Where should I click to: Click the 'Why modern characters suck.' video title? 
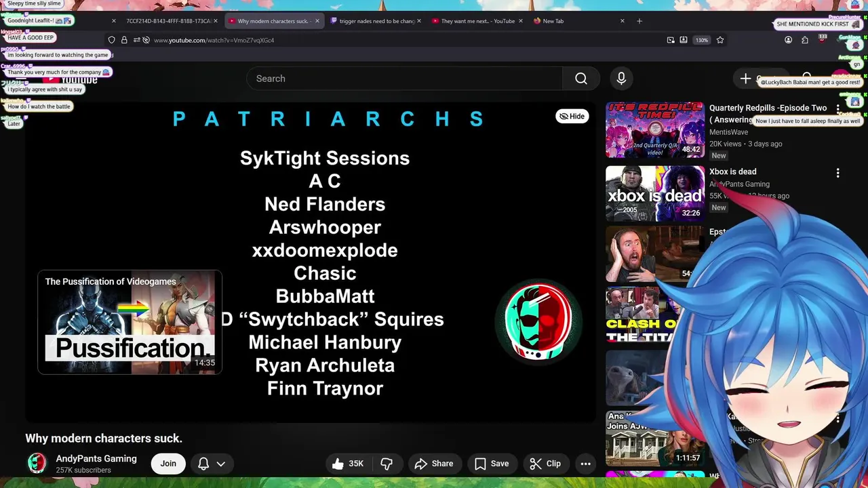coord(104,439)
